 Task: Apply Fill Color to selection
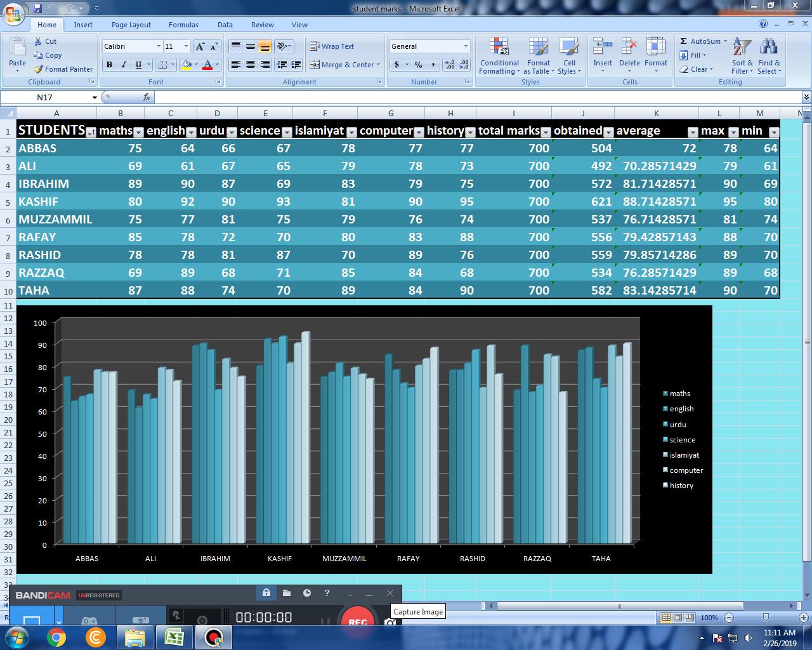187,65
